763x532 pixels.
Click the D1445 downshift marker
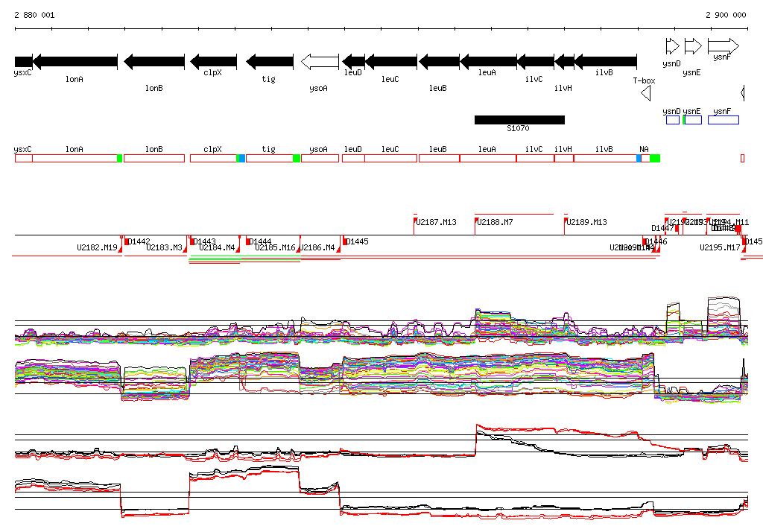click(x=344, y=241)
